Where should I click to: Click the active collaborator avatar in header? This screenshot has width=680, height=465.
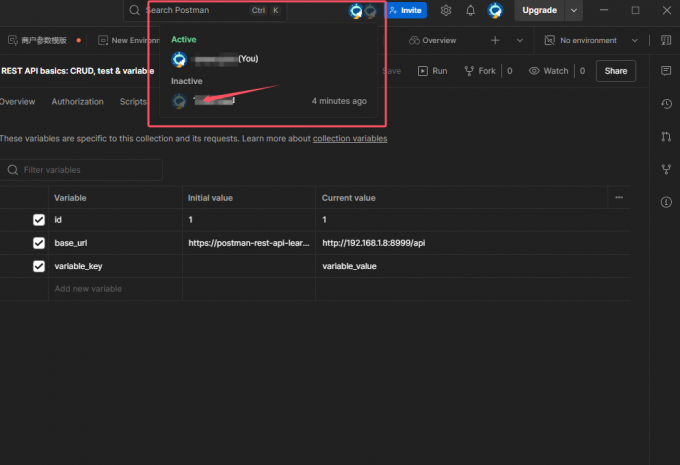pyautogui.click(x=356, y=11)
